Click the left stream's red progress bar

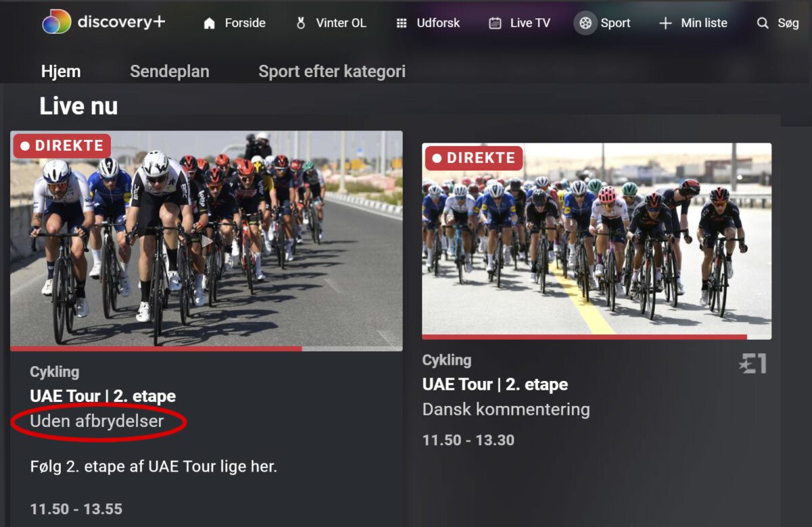point(156,349)
